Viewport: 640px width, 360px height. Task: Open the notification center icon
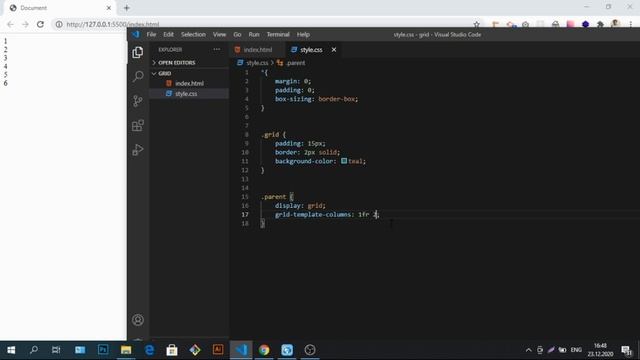click(x=626, y=350)
